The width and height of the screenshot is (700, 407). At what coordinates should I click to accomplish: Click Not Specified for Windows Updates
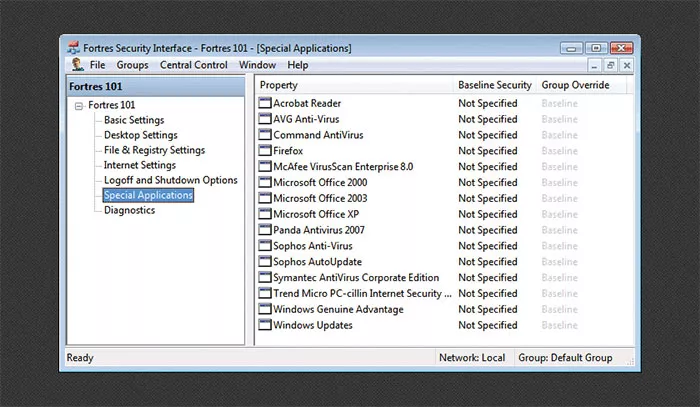pyautogui.click(x=488, y=325)
